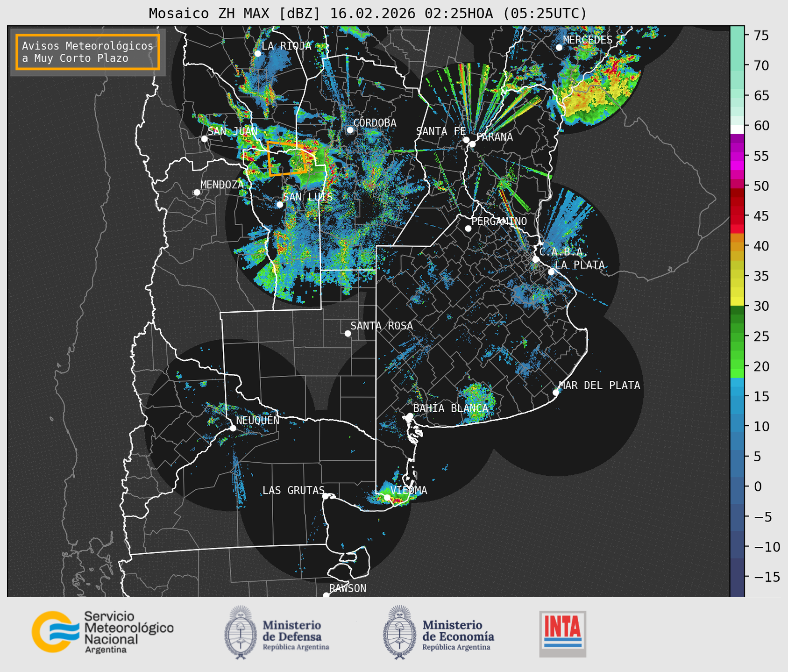Click the white dot marker for Neuquén
This screenshot has height=672, width=788.
(x=233, y=428)
